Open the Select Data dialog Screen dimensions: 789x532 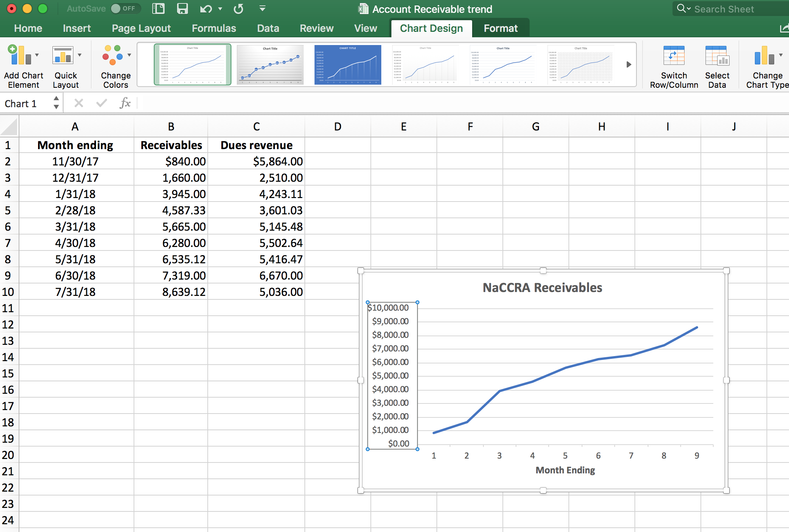(x=717, y=56)
